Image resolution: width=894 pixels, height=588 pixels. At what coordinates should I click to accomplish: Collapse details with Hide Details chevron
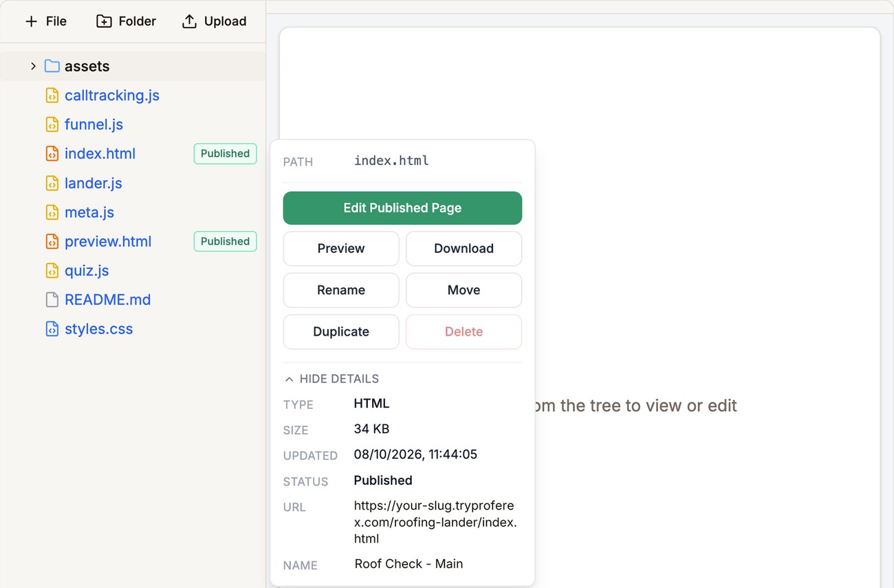(289, 379)
